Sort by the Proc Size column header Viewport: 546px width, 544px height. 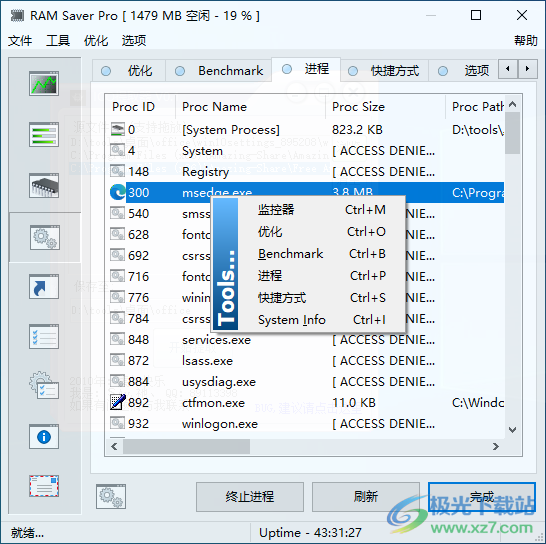(358, 107)
